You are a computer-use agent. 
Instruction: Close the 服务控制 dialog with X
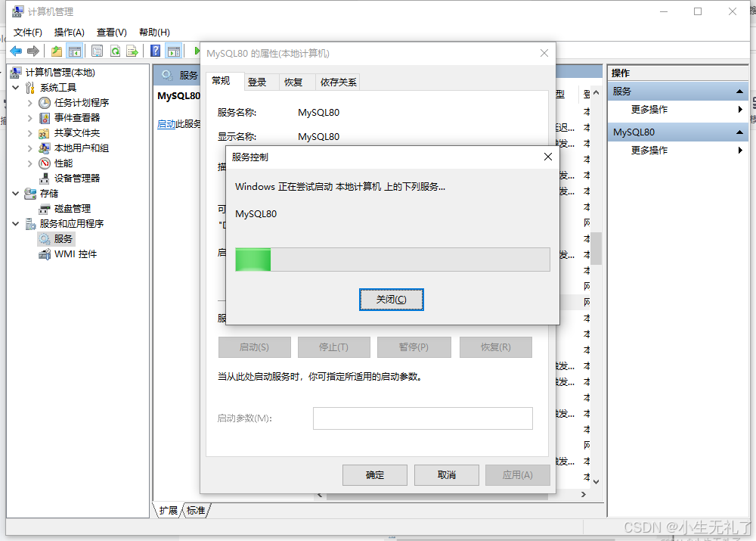click(x=548, y=157)
